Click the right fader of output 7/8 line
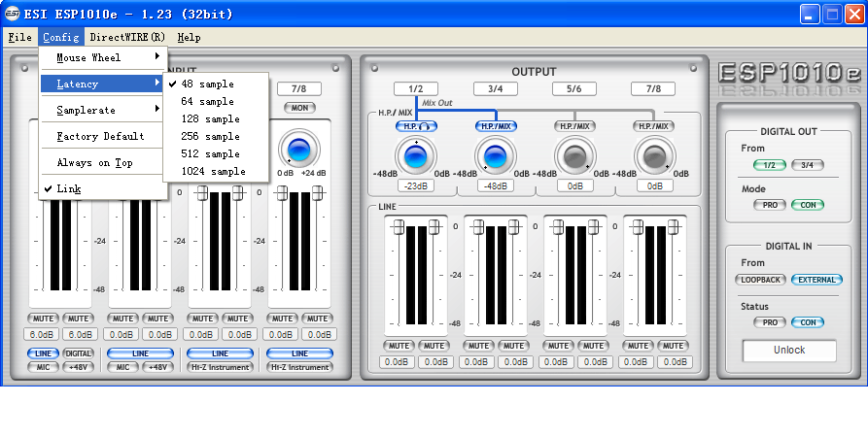Viewport: 868px width, 437px height. tap(674, 227)
